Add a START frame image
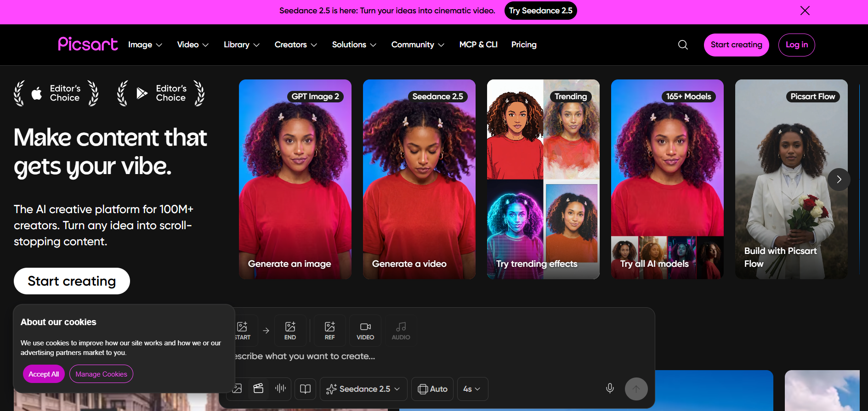Image resolution: width=868 pixels, height=411 pixels. pos(246,331)
